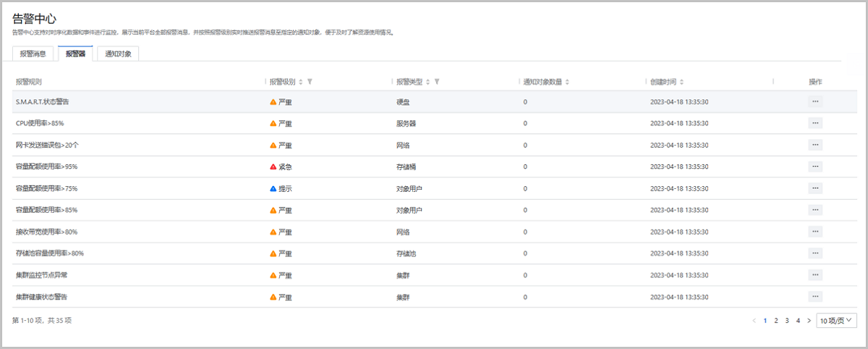Open actions menu for 接收带宽使用率>80% row

tap(815, 232)
